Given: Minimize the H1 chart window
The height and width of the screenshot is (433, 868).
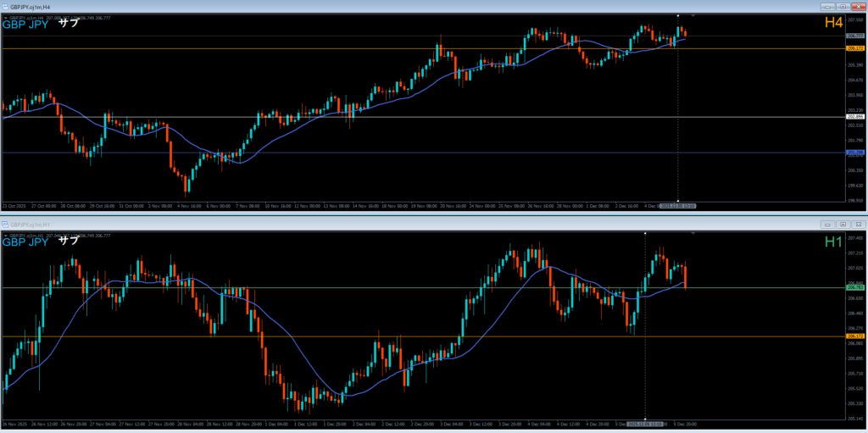Looking at the screenshot, I should (x=827, y=225).
